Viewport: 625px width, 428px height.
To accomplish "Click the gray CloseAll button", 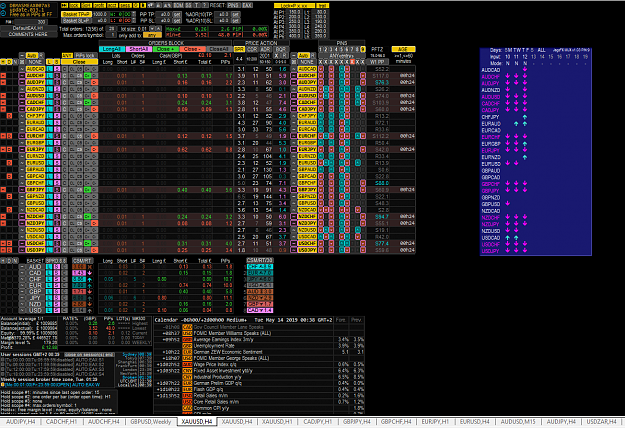I will coord(219,49).
